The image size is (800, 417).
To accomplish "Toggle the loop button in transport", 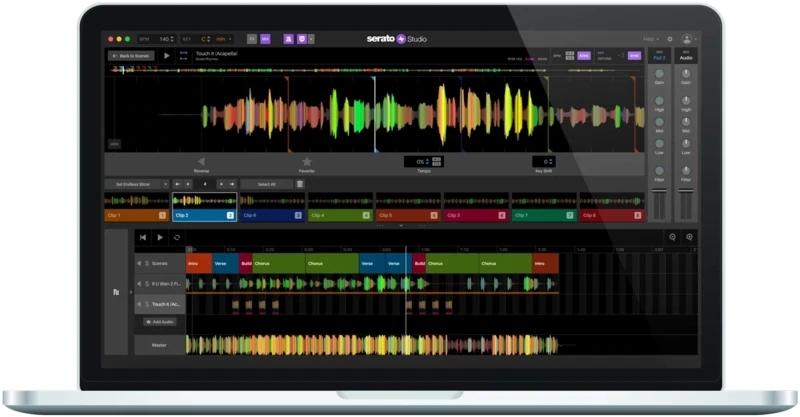I will click(177, 237).
